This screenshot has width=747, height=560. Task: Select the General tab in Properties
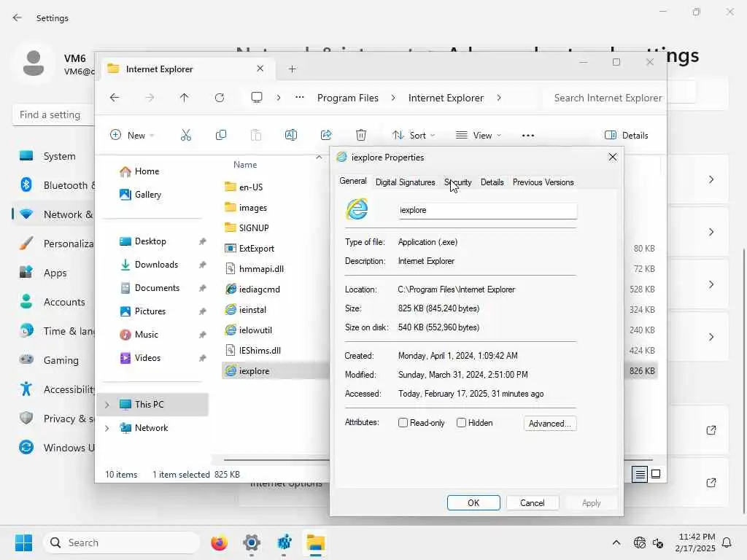352,181
